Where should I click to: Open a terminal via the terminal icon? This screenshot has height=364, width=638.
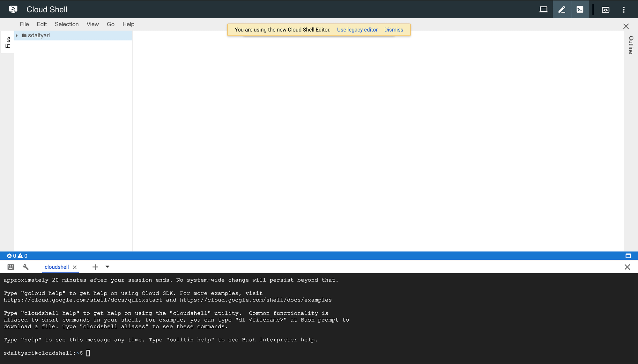click(x=580, y=9)
